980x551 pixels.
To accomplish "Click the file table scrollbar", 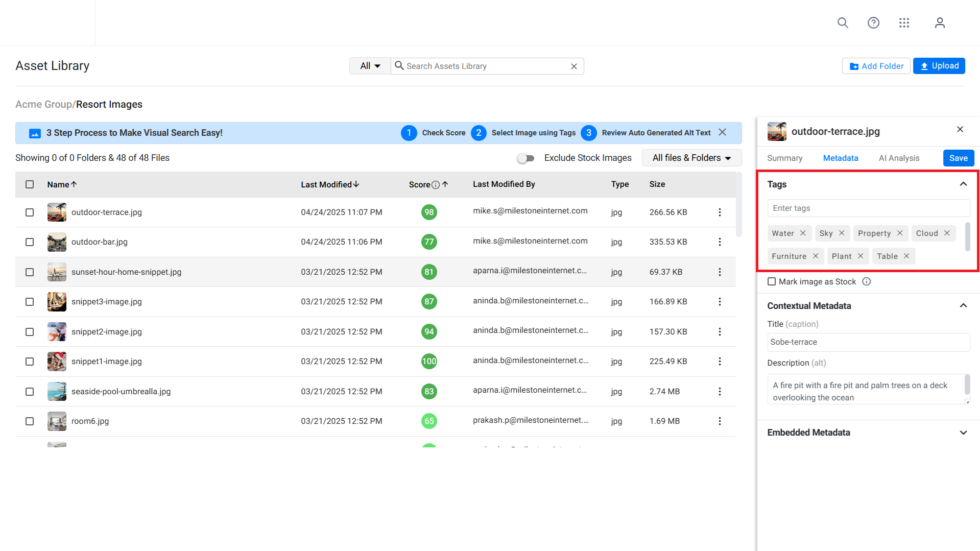I will point(738,204).
